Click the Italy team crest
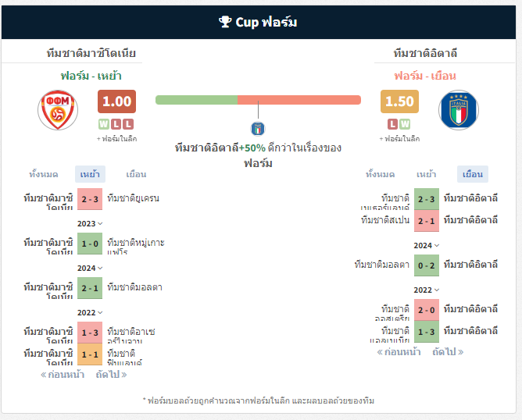Image resolution: width=522 pixels, height=420 pixels. pos(459,110)
